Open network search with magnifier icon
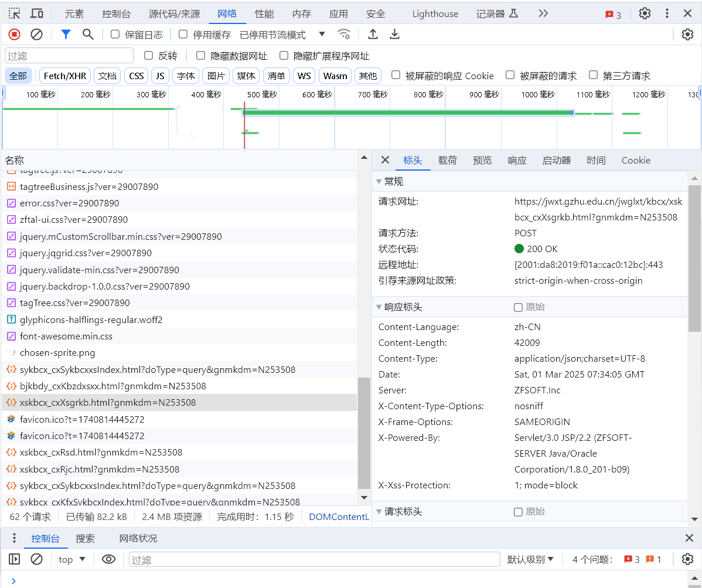Viewport: 702px width, 588px height. point(88,35)
